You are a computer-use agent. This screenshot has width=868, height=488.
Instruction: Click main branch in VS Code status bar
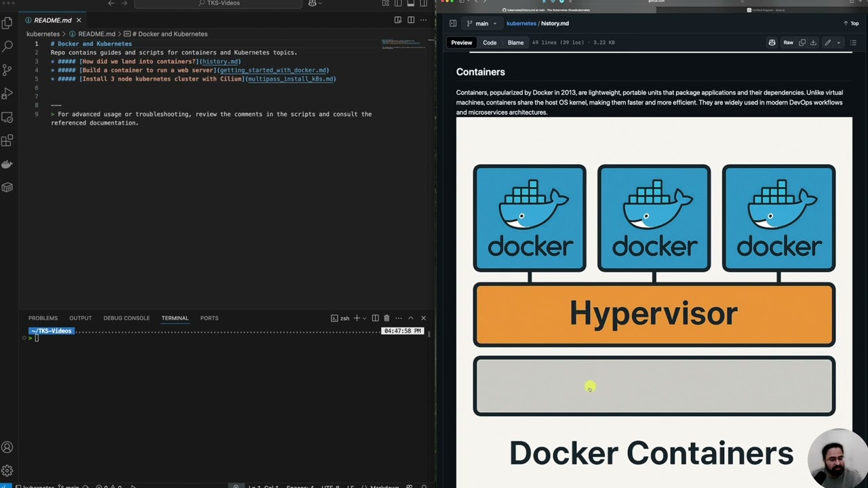68,486
